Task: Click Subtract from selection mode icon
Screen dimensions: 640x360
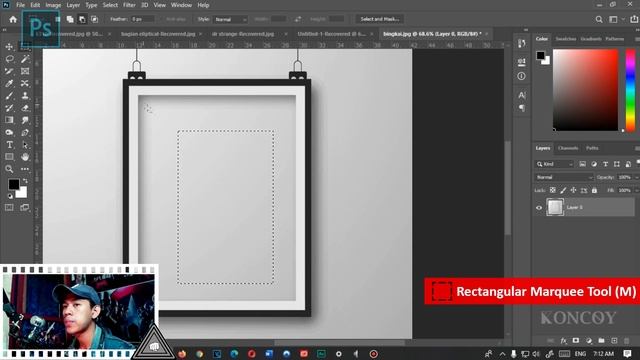Action: click(82, 19)
